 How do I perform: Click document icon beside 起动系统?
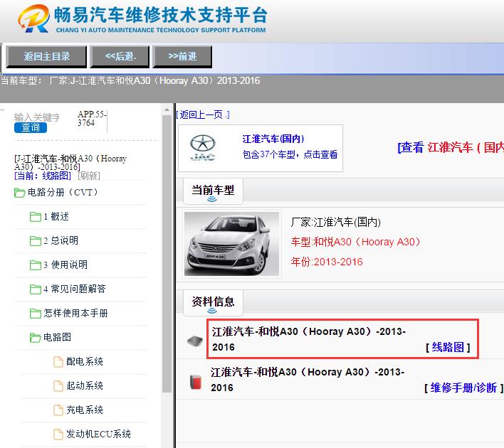pyautogui.click(x=58, y=385)
